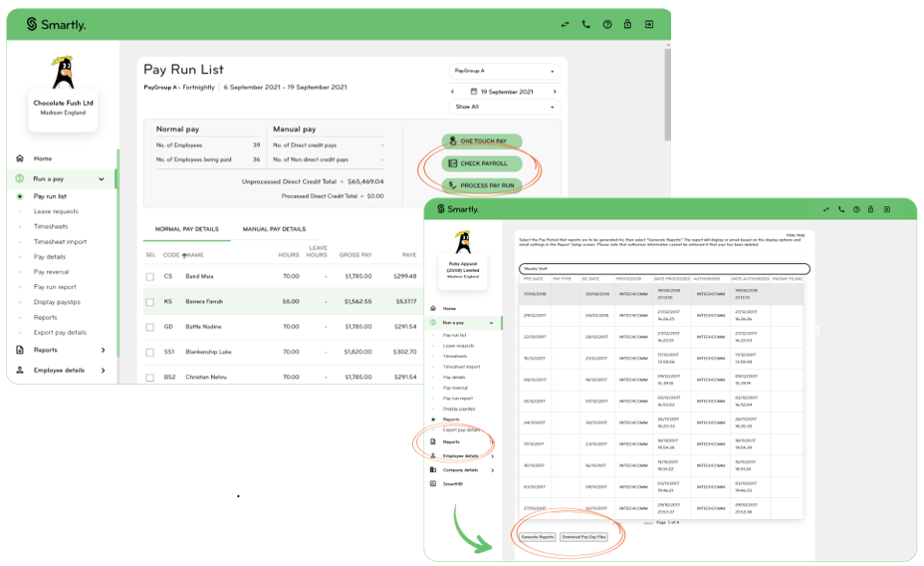This screenshot has width=924, height=566.
Task: Click the Employee details person icon in the reports window sidebar
Action: click(x=433, y=455)
